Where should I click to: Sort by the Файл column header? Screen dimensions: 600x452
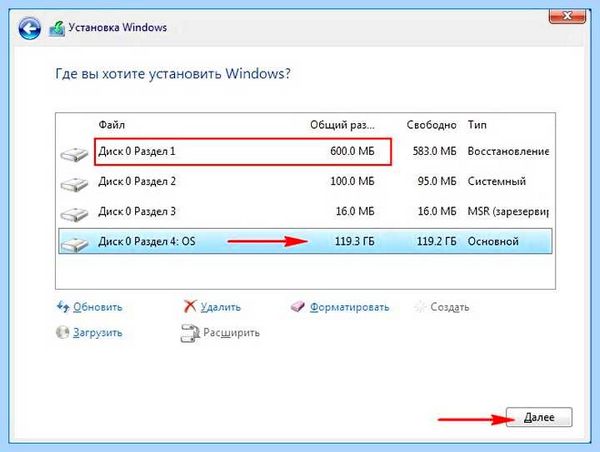coord(112,125)
